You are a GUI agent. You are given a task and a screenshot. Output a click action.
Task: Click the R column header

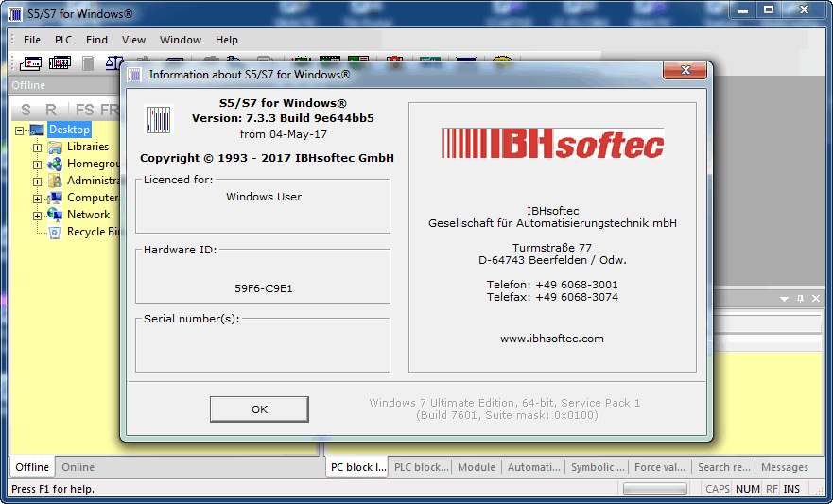[51, 110]
